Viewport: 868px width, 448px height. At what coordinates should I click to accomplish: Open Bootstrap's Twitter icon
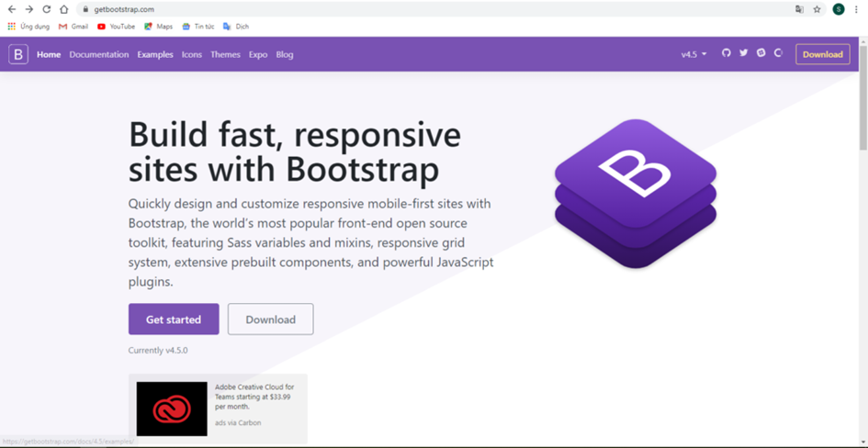coord(743,53)
